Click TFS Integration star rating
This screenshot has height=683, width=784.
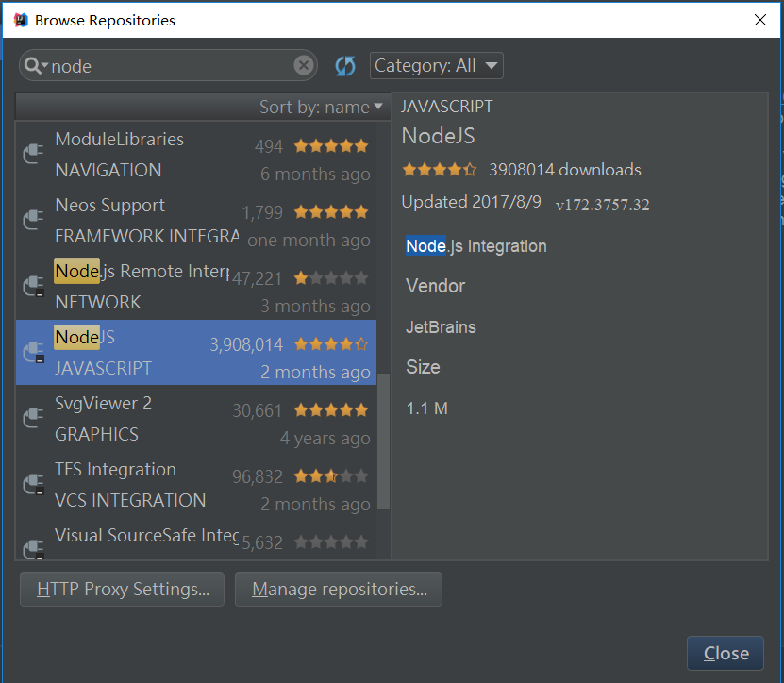click(x=331, y=476)
